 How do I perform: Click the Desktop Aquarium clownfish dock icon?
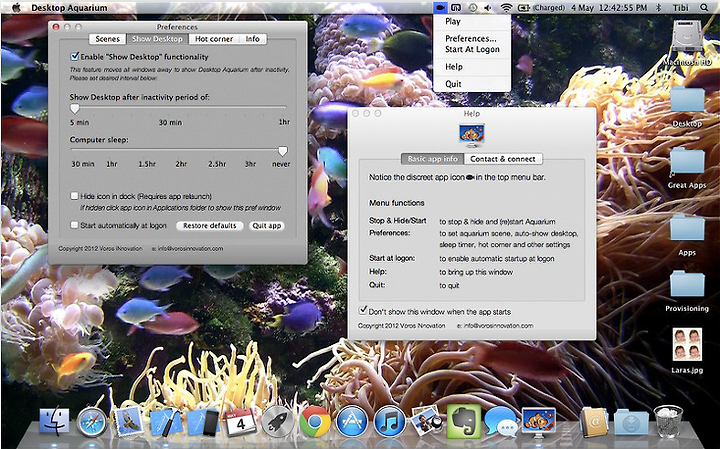tap(539, 421)
